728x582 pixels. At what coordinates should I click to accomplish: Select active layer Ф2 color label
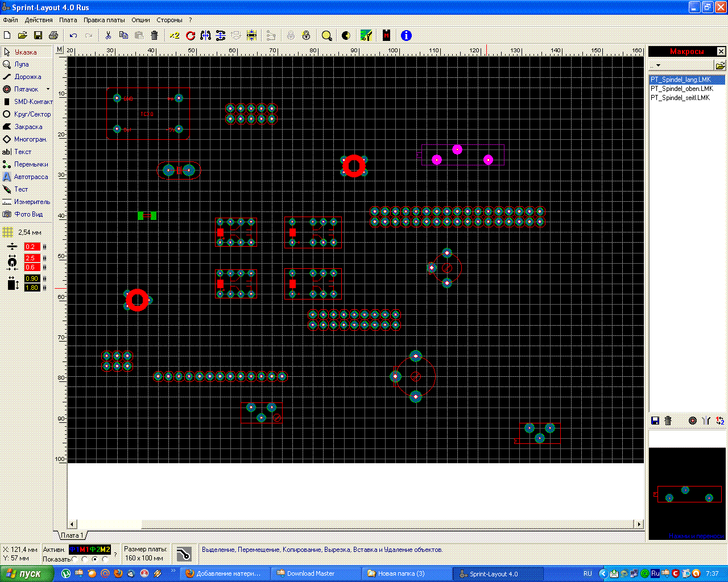tap(94, 550)
